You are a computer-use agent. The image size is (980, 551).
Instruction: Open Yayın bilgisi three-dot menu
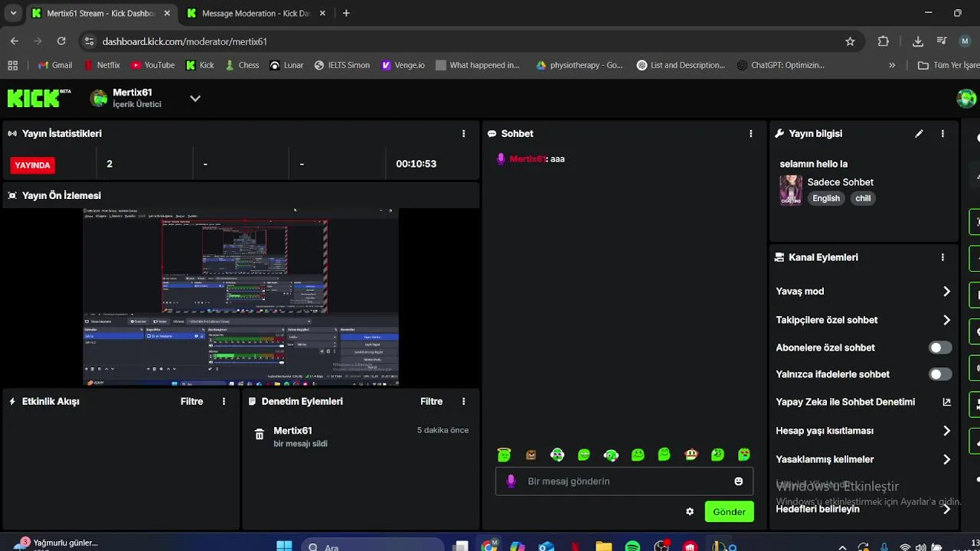[942, 133]
